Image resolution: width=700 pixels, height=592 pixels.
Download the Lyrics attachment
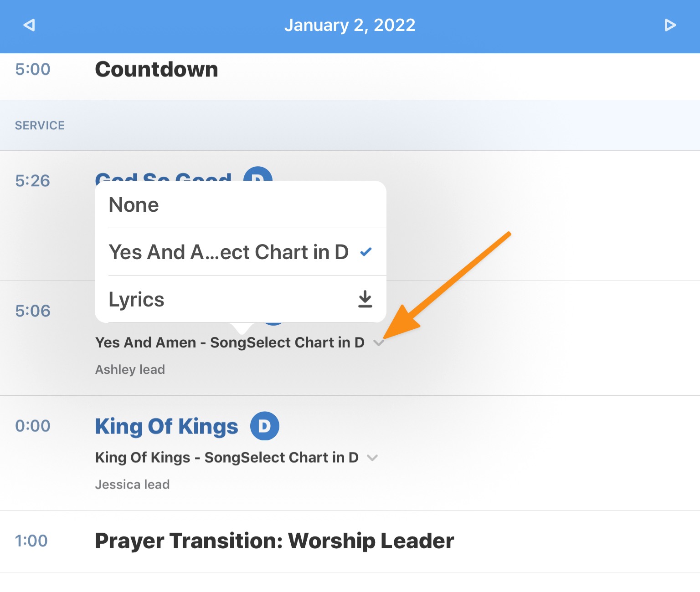[365, 299]
